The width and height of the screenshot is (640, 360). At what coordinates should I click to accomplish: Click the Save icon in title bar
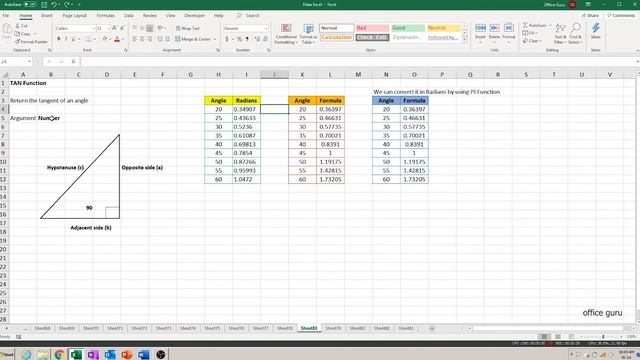tap(44, 4)
